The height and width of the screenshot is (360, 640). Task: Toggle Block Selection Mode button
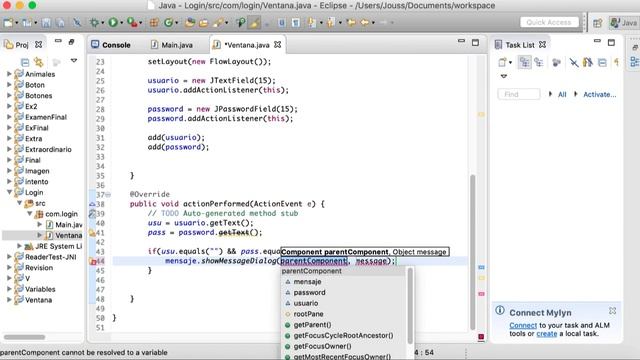pyautogui.click(x=282, y=23)
